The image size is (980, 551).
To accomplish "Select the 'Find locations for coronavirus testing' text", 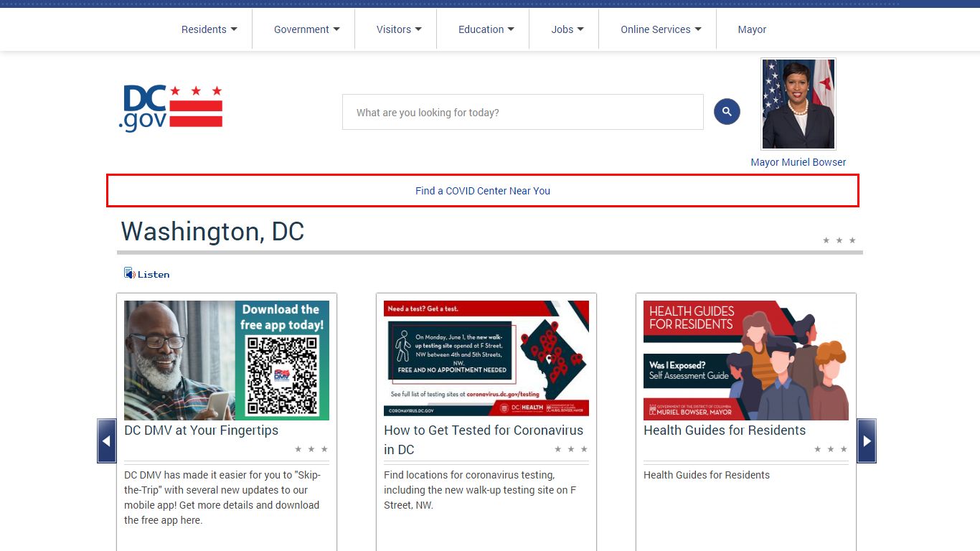I will tap(480, 490).
